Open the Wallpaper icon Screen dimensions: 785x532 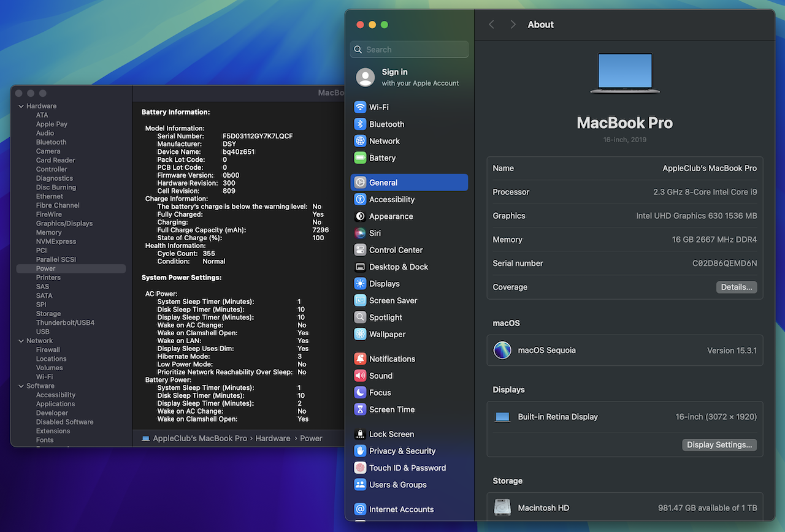click(360, 334)
